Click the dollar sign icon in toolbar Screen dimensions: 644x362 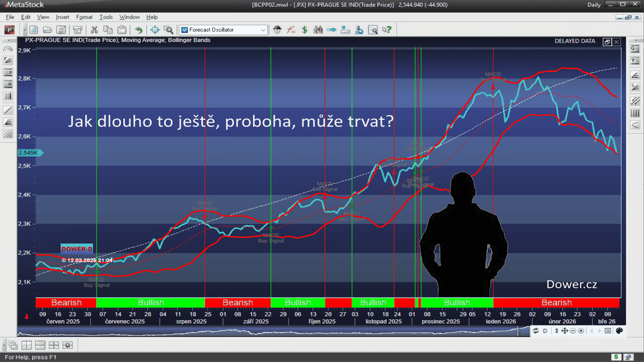(305, 30)
